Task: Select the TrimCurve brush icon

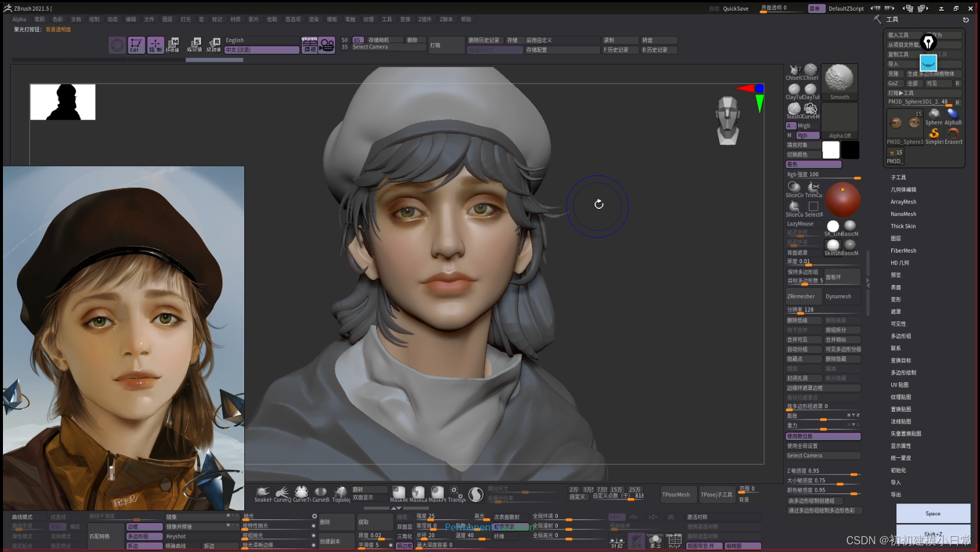Action: 813,188
